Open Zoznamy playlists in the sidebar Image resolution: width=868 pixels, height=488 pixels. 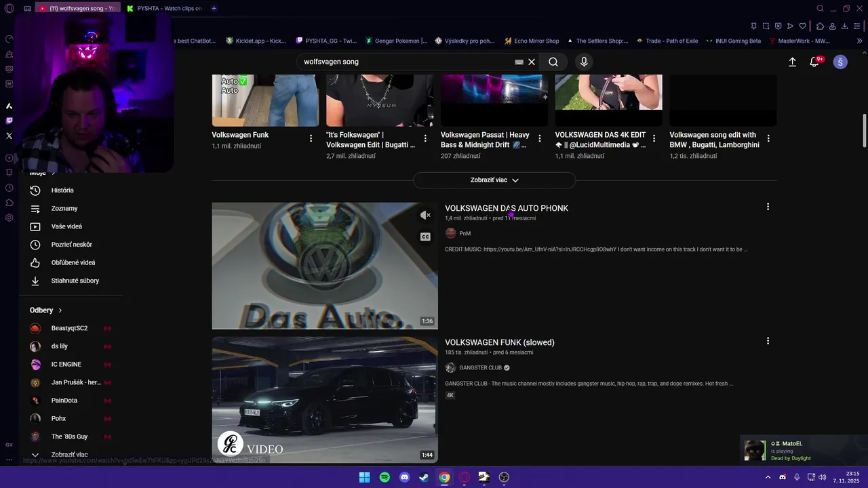click(x=64, y=209)
